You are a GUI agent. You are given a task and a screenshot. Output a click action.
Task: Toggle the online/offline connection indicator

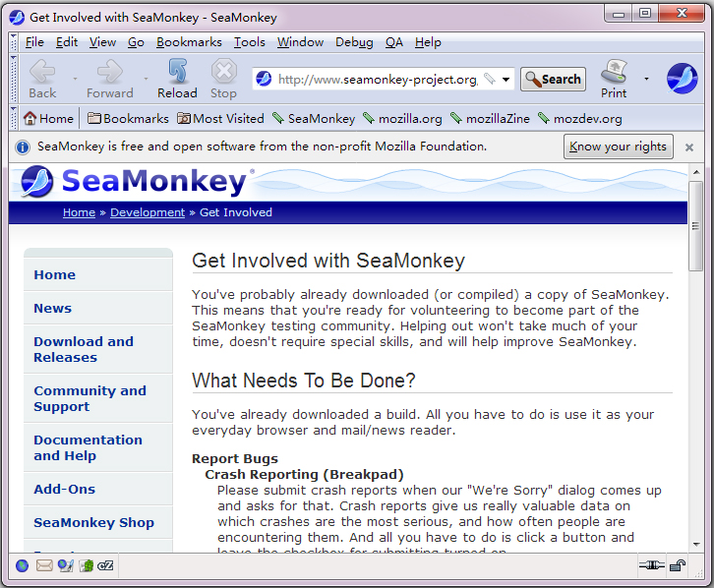pos(649,565)
